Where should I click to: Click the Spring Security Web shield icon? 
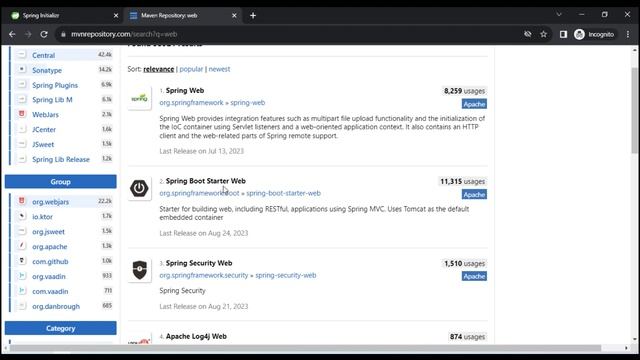(140, 270)
